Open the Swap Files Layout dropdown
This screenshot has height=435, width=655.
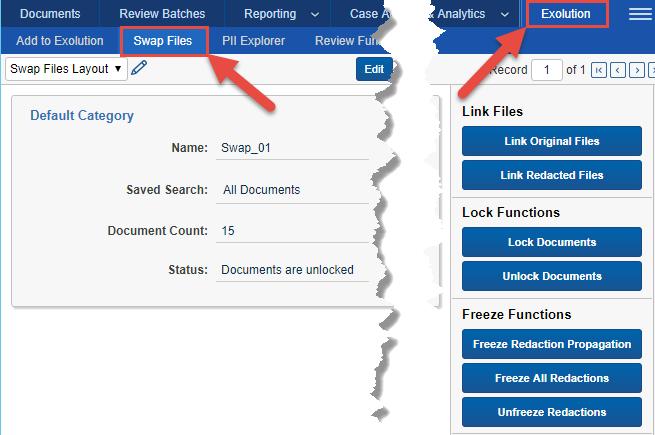pos(66,69)
